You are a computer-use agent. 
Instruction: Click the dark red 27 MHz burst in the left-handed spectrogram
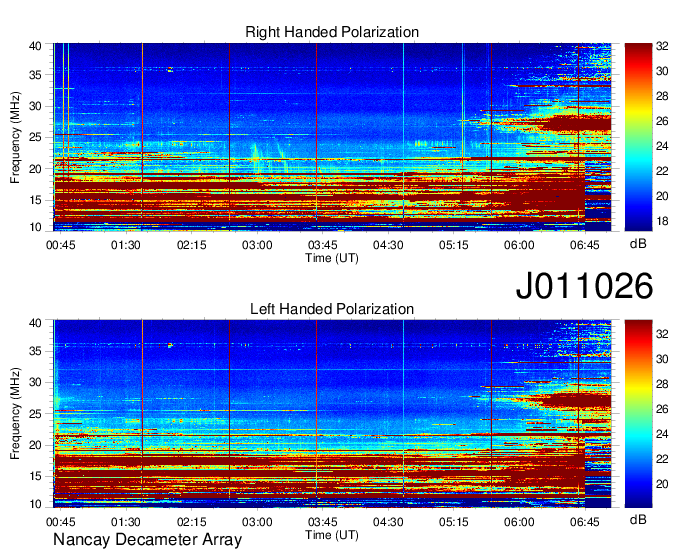point(577,401)
